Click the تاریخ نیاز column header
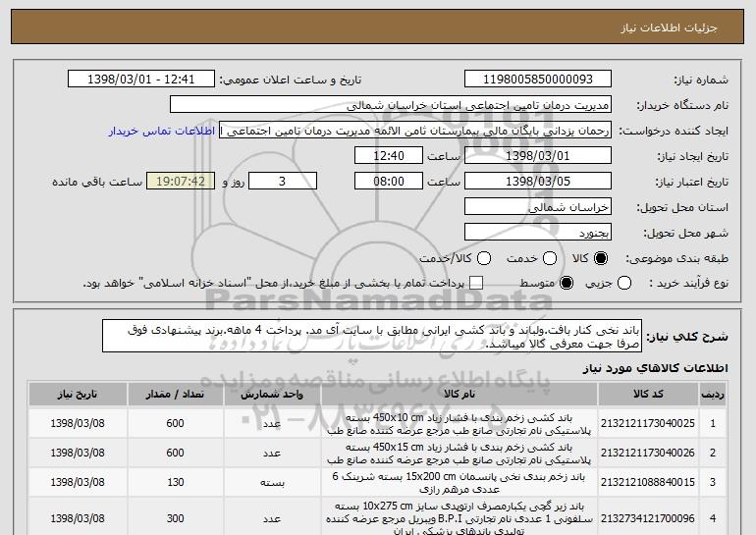The width and height of the screenshot is (756, 535). point(78,395)
